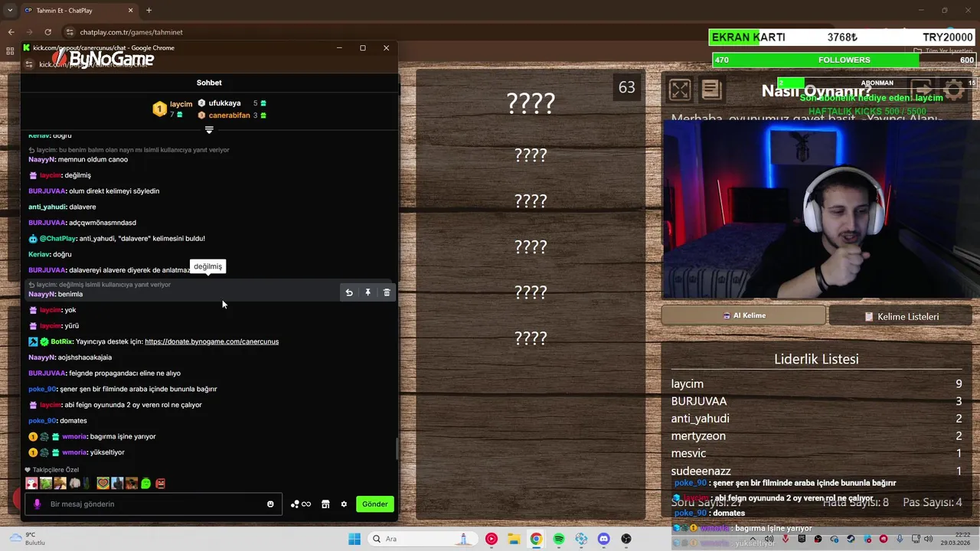Click the purple microphone icon in chat input
Screen dimensions: 980x551
pyautogui.click(x=37, y=504)
